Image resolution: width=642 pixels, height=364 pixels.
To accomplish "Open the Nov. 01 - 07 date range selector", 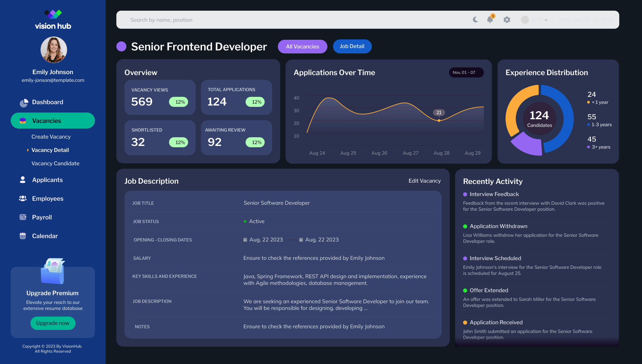I will (x=466, y=72).
